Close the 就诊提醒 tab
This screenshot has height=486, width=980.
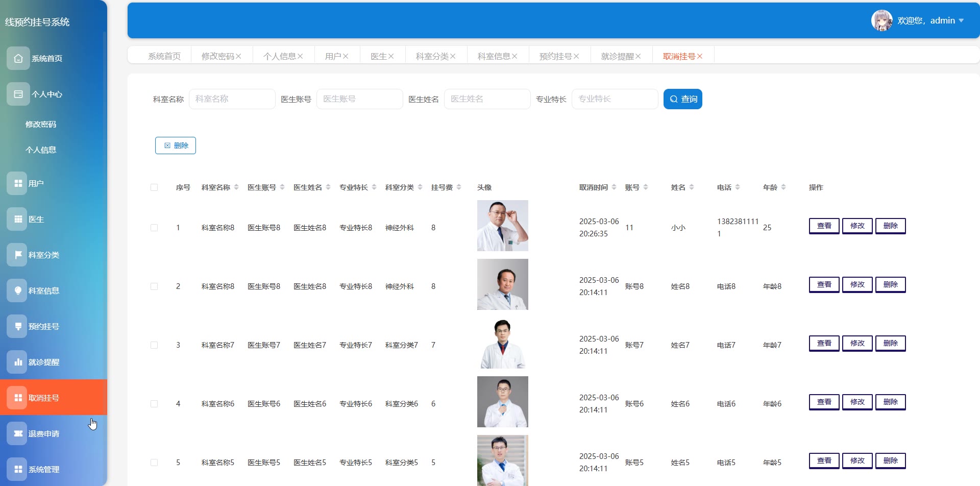[638, 56]
